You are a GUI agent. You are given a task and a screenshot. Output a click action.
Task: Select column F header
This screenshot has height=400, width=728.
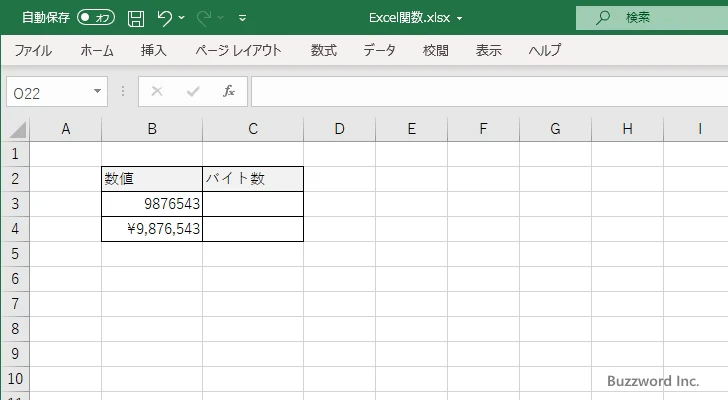click(x=483, y=129)
